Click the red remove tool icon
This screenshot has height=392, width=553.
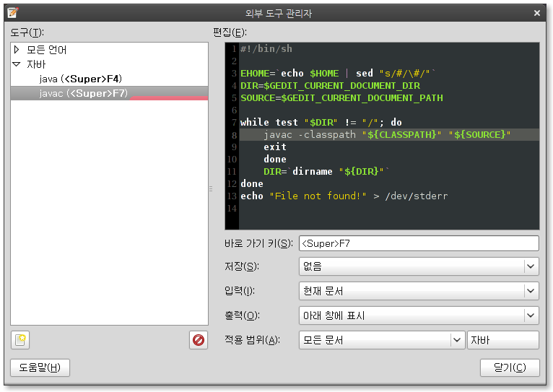pyautogui.click(x=199, y=340)
